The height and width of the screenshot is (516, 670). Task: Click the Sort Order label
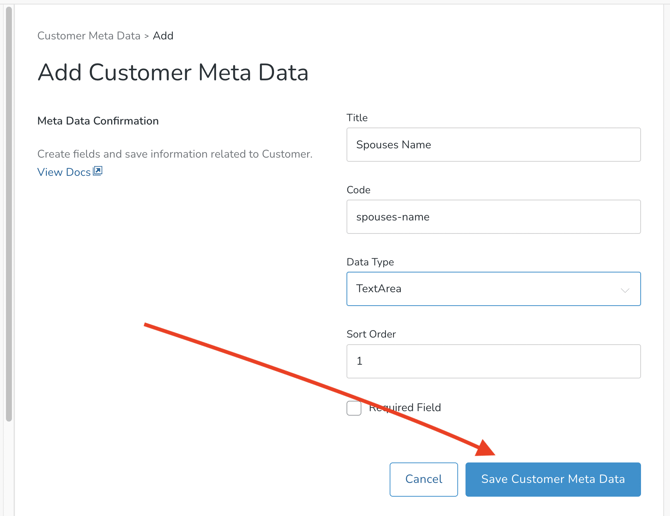[x=372, y=334]
